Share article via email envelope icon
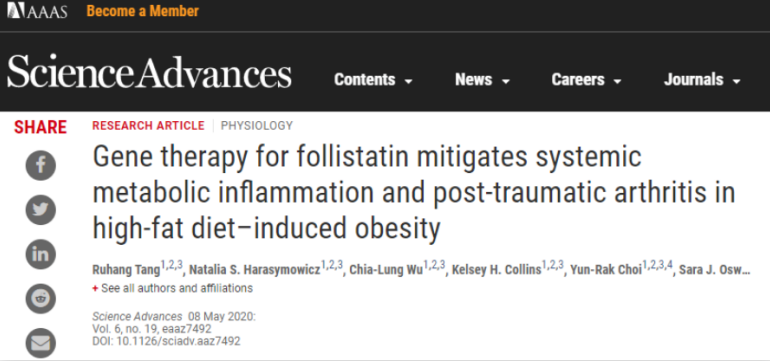This screenshot has width=770, height=361. pos(40,343)
